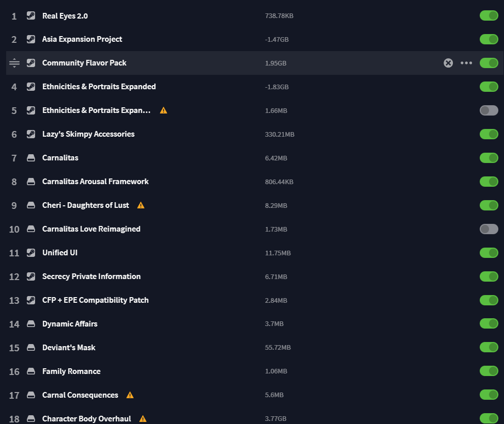Screen dimensions: 504x424
Task: Click the Steam workshop icon beside Real Eyes 2.0
Action: [31, 15]
